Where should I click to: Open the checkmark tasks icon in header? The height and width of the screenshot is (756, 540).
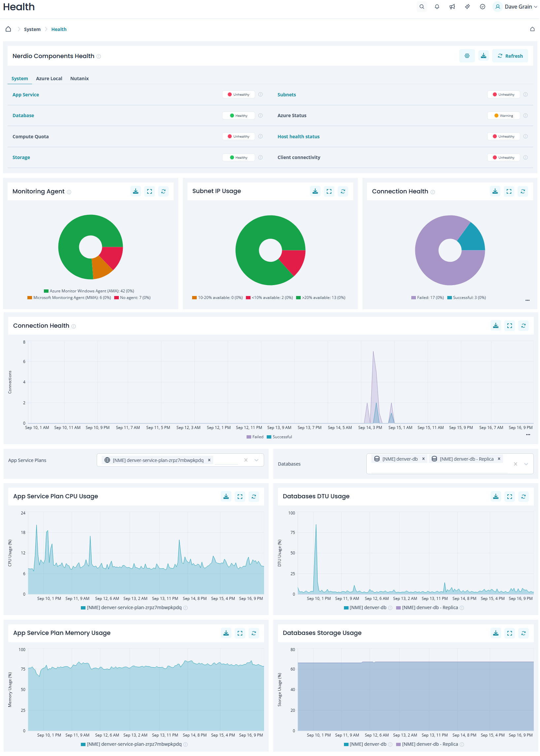click(483, 7)
